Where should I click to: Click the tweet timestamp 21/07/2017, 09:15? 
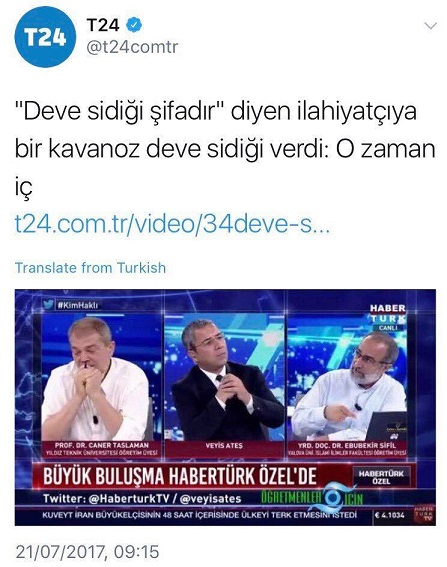click(87, 552)
